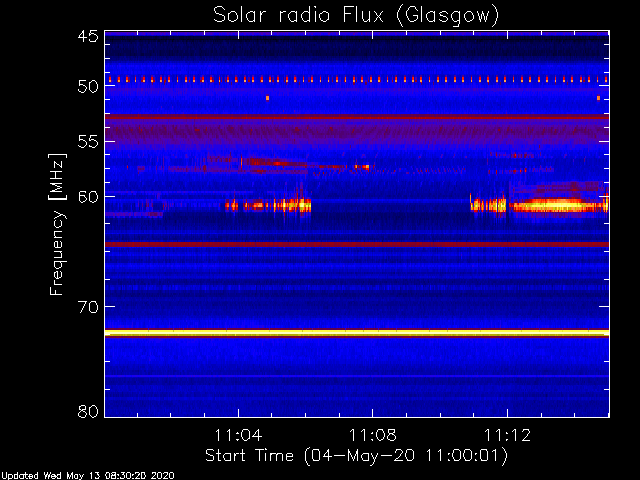This screenshot has width=640, height=480.
Task: Click the 55 frequency tick label
Action: pyautogui.click(x=88, y=142)
